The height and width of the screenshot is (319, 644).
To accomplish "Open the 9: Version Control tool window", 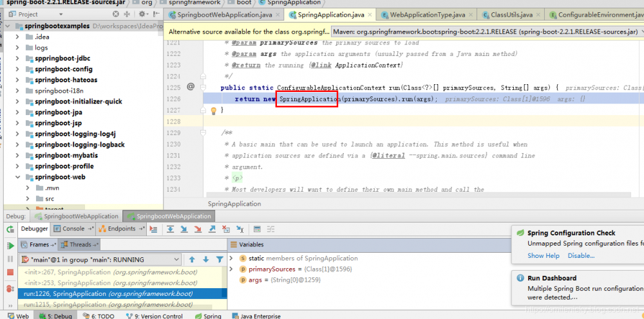I will [154, 316].
